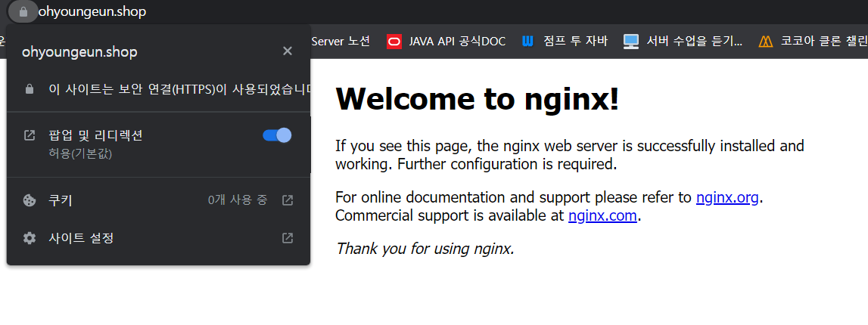Click the lock icon beside the HTTPS message
The width and height of the screenshot is (868, 325).
tap(30, 89)
